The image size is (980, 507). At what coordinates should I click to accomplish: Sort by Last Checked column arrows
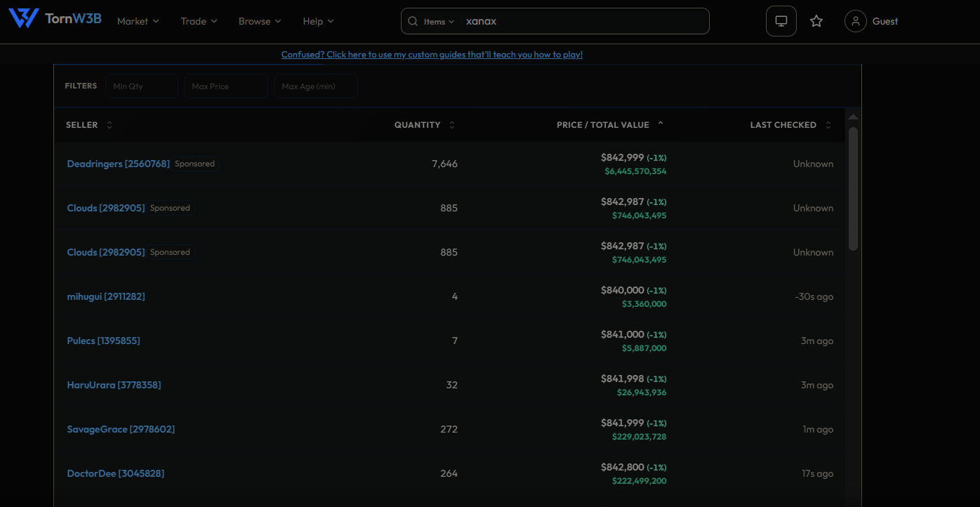pos(828,125)
